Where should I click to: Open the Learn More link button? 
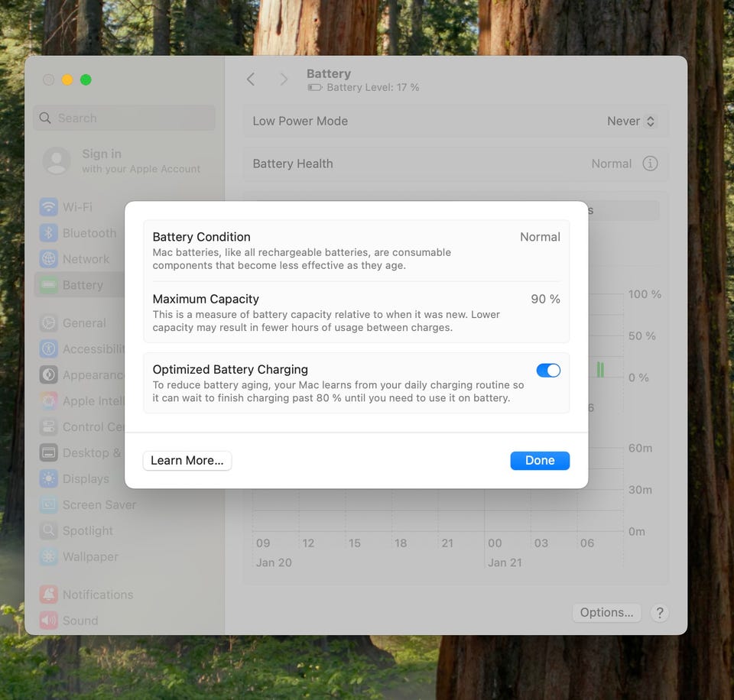pos(187,460)
